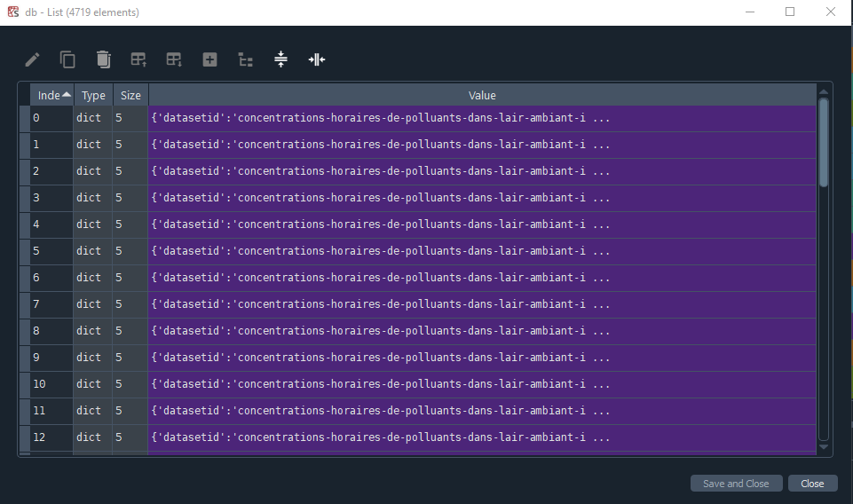The height and width of the screenshot is (504, 853).
Task: Click the datasetid value in row 3
Action: click(482, 198)
